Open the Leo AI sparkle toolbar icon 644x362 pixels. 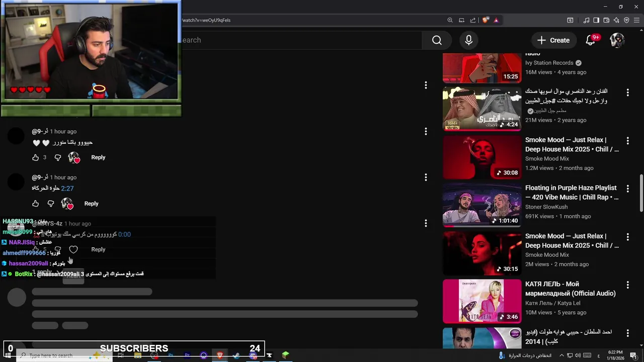pos(616,20)
